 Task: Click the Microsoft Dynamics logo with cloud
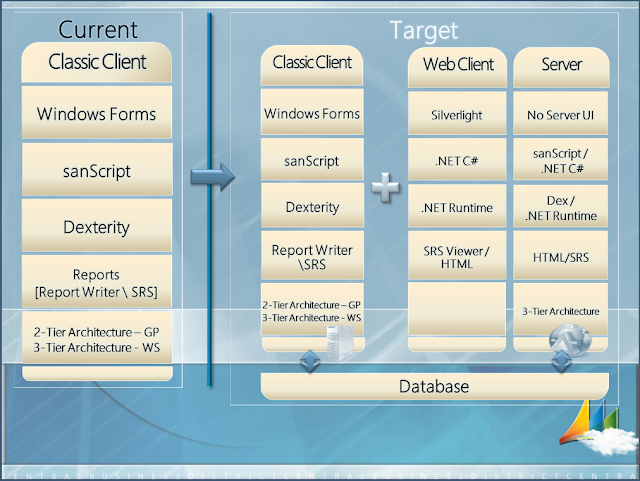tap(598, 428)
